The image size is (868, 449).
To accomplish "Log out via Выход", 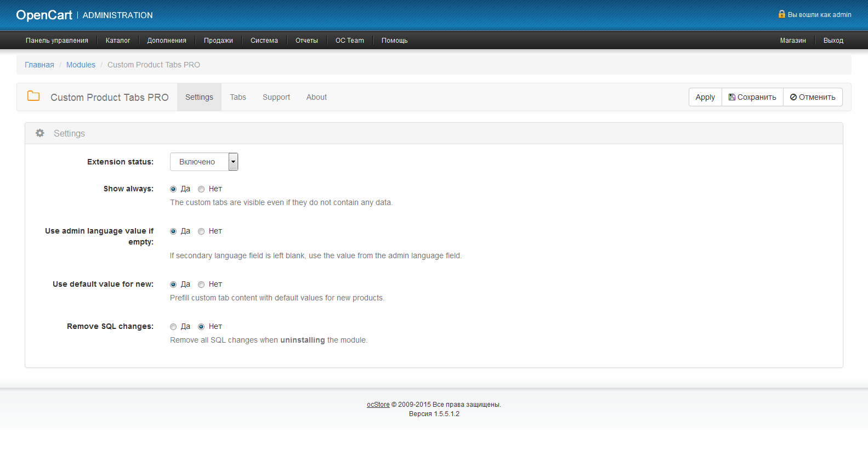I will pos(833,41).
